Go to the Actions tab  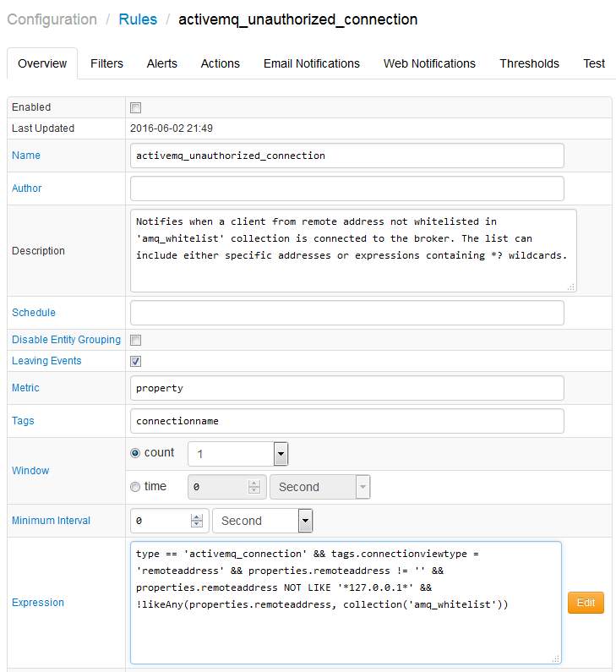click(x=221, y=63)
